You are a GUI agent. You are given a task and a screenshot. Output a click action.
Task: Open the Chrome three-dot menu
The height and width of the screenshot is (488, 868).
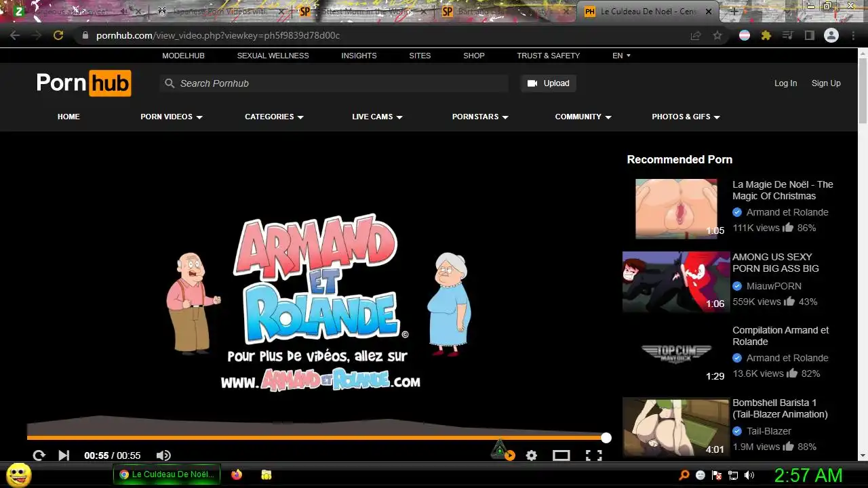[854, 35]
